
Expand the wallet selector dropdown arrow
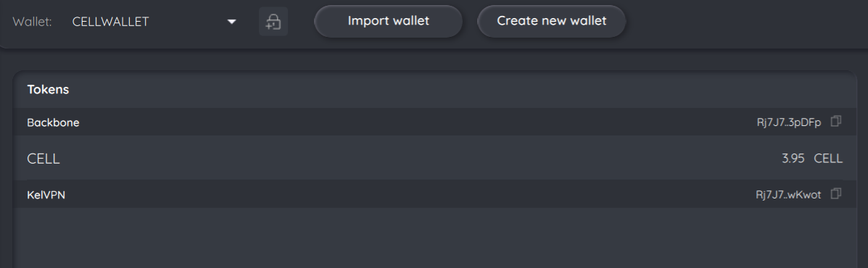232,22
